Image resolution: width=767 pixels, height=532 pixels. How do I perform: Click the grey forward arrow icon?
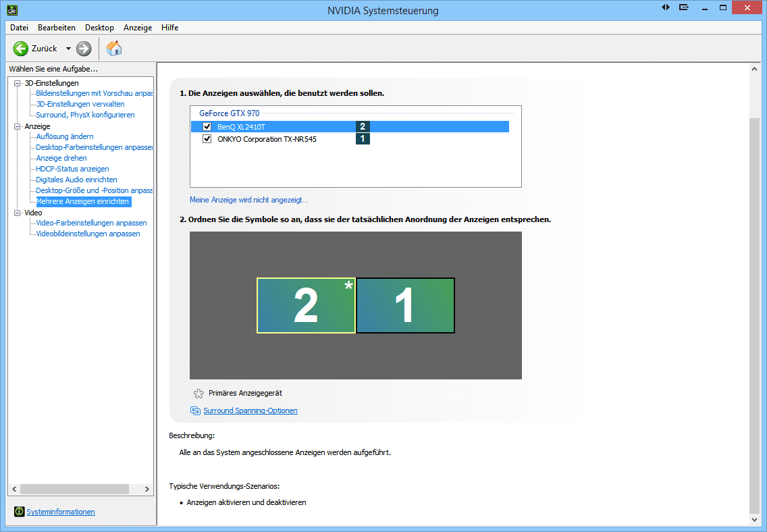coord(84,49)
